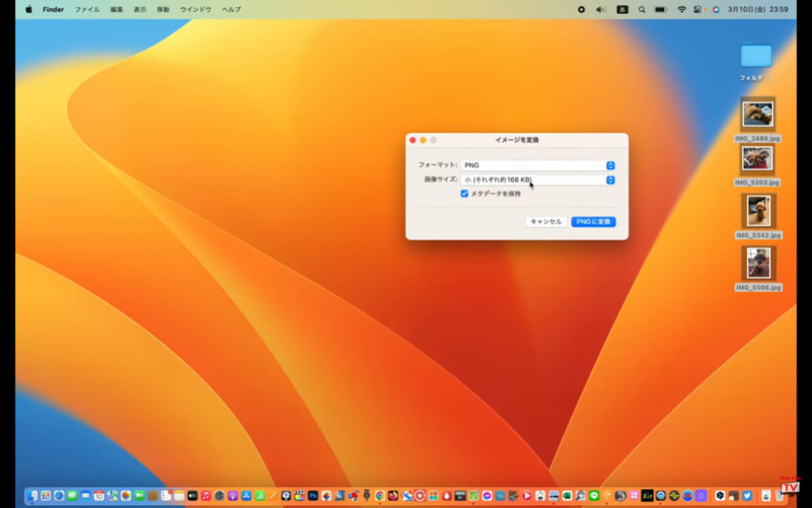Open Messenger from the Dock

tap(487, 496)
